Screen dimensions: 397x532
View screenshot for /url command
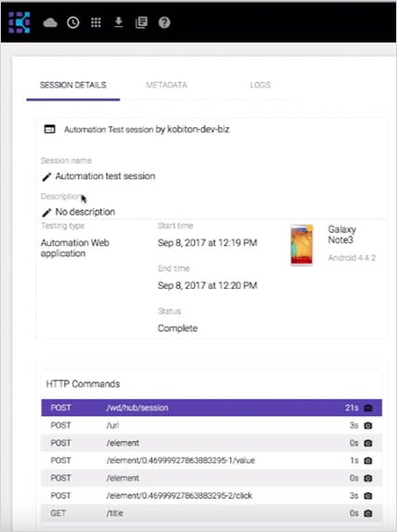click(368, 425)
